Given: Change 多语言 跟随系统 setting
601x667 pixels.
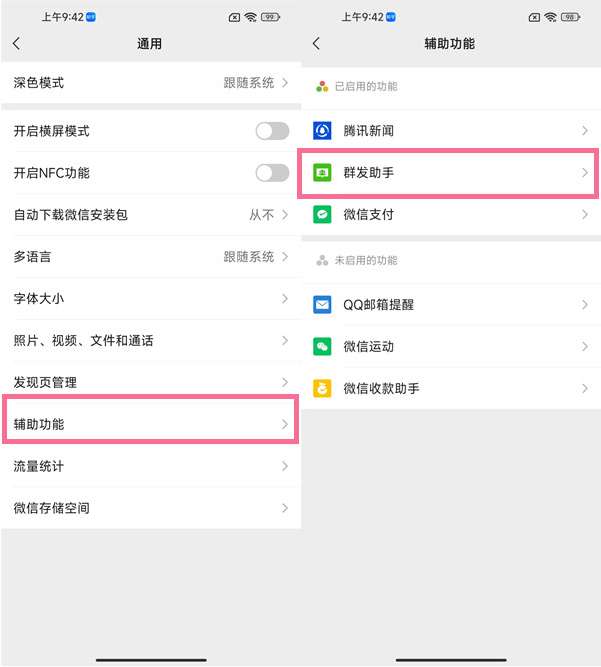Looking at the screenshot, I should click(x=255, y=257).
